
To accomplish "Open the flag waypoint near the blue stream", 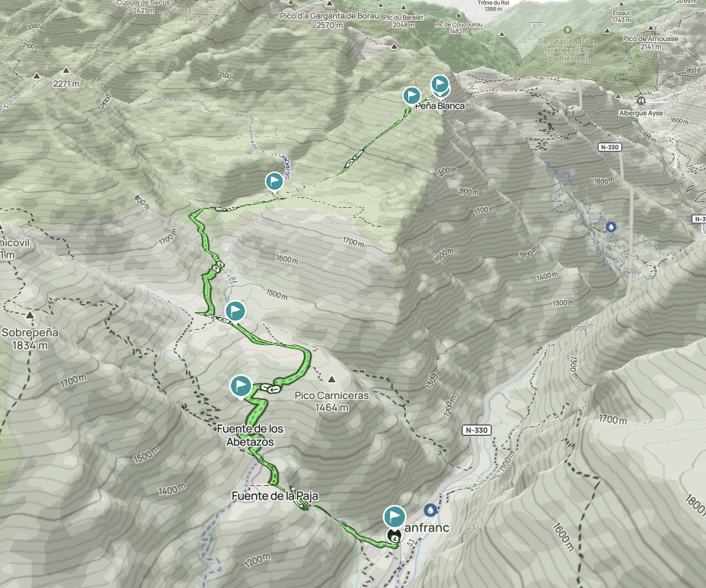I will 273,181.
